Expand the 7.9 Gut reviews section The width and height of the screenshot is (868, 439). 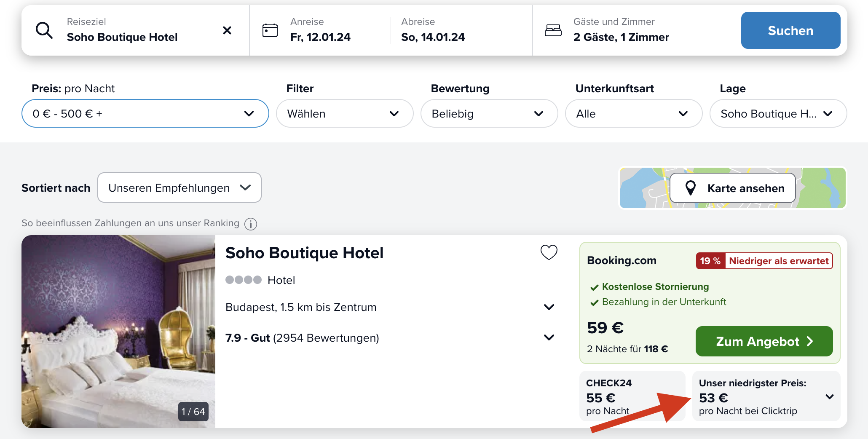click(549, 337)
